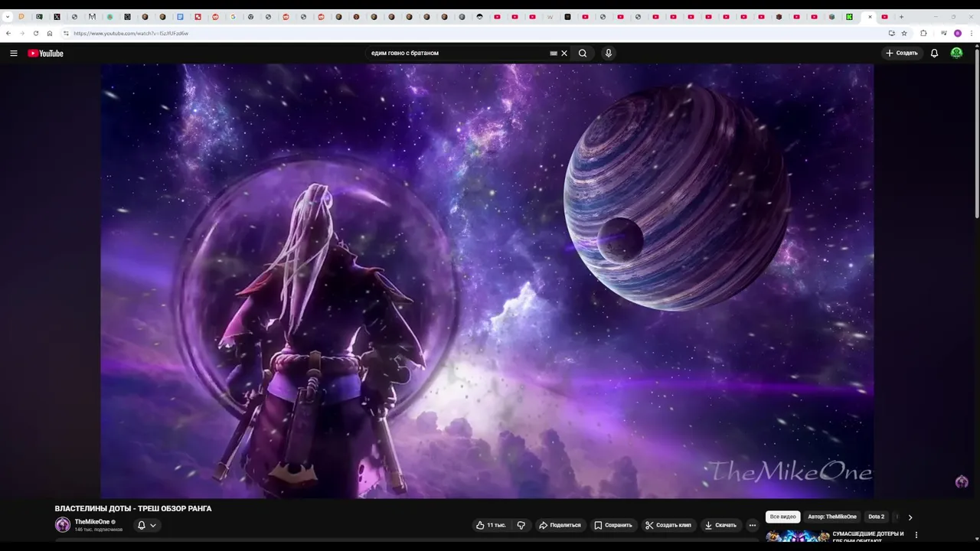The image size is (980, 551).
Task: Switch to the X (Twitter) tab
Action: (57, 16)
